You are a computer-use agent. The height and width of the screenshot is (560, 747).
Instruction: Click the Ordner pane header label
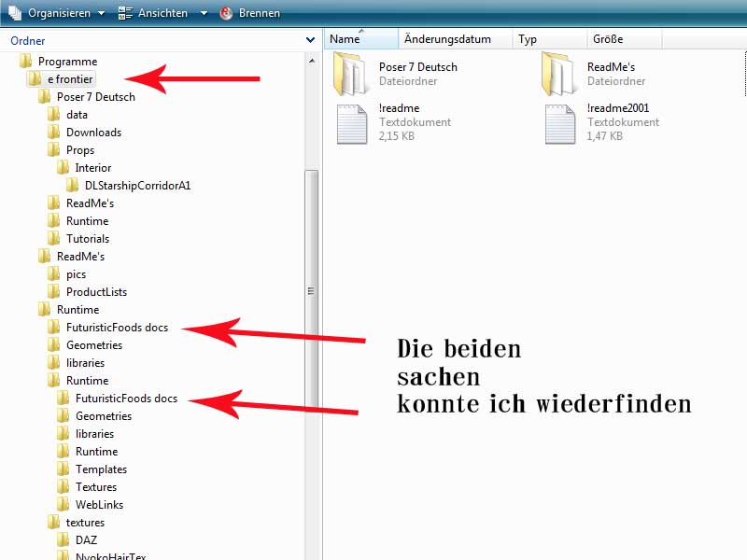[28, 41]
